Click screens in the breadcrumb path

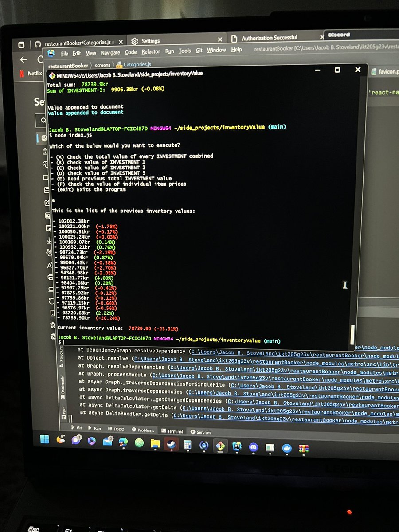[x=103, y=65]
